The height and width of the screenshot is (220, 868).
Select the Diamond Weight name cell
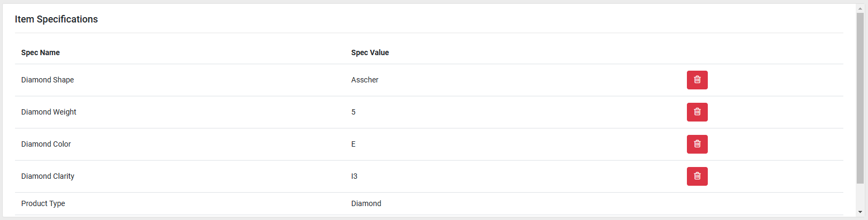(49, 112)
